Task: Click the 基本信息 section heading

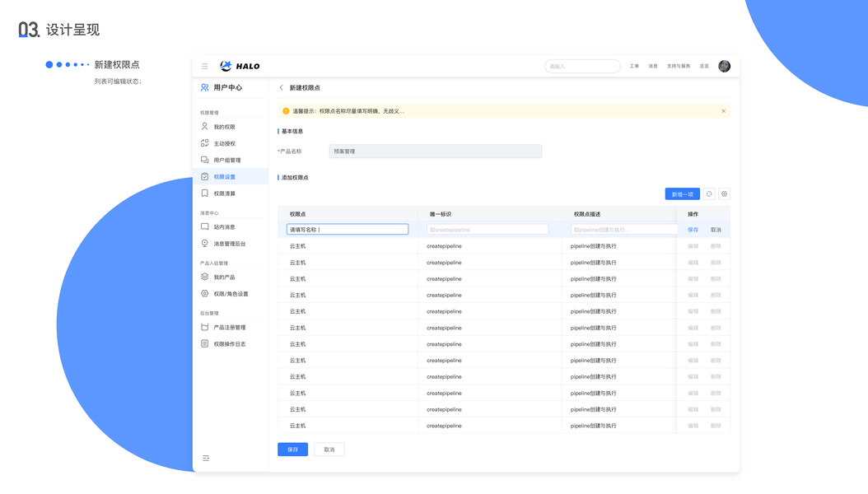Action: pyautogui.click(x=292, y=131)
